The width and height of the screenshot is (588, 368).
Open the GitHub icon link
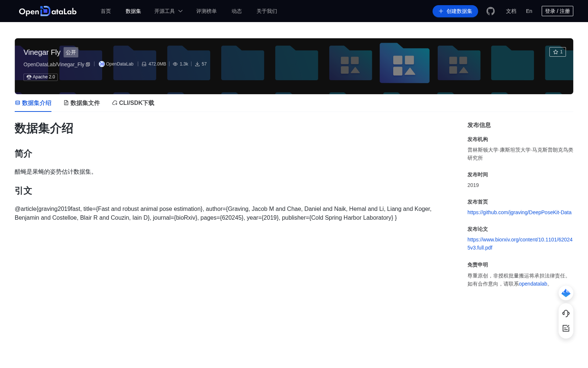tap(491, 11)
